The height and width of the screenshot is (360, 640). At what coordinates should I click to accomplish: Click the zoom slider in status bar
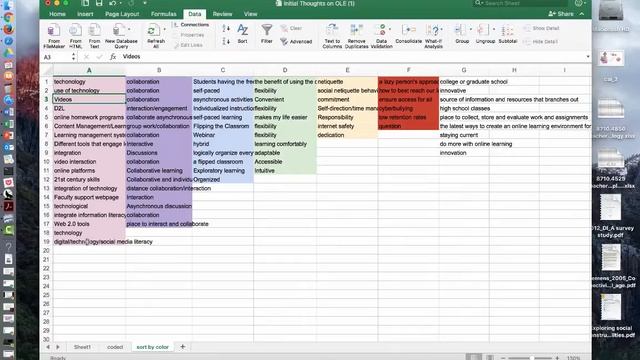(531, 358)
